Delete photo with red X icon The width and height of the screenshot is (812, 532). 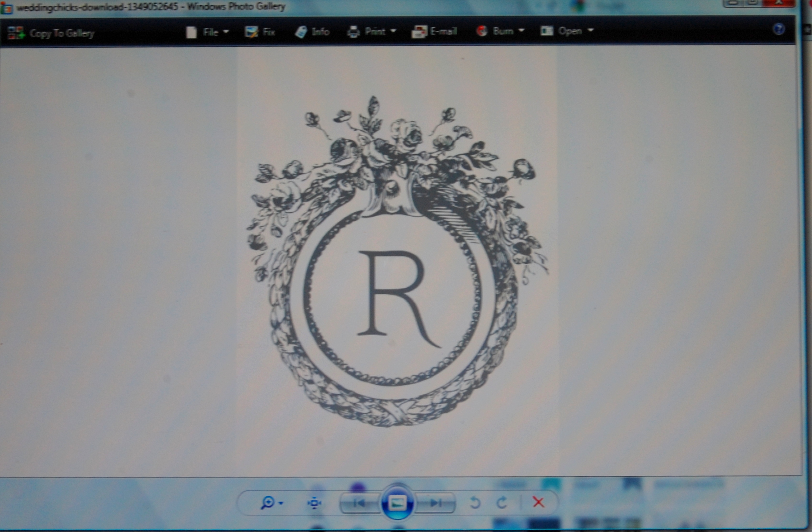[x=538, y=502]
